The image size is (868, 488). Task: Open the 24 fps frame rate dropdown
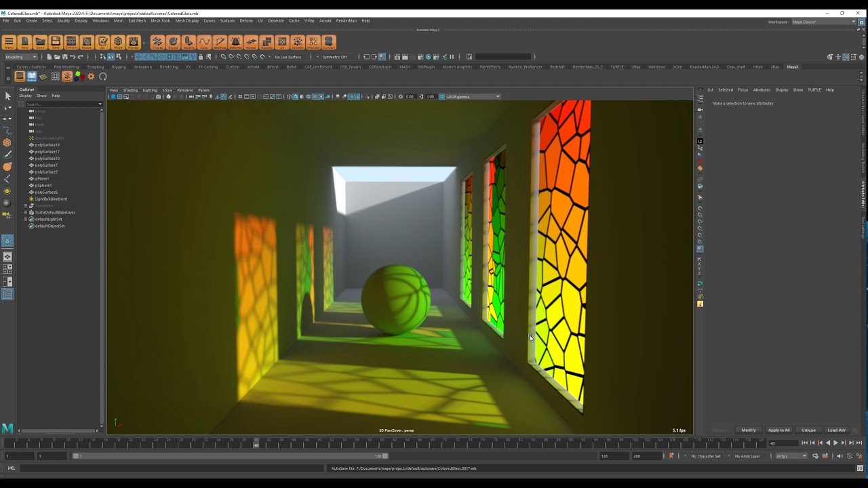coord(791,456)
